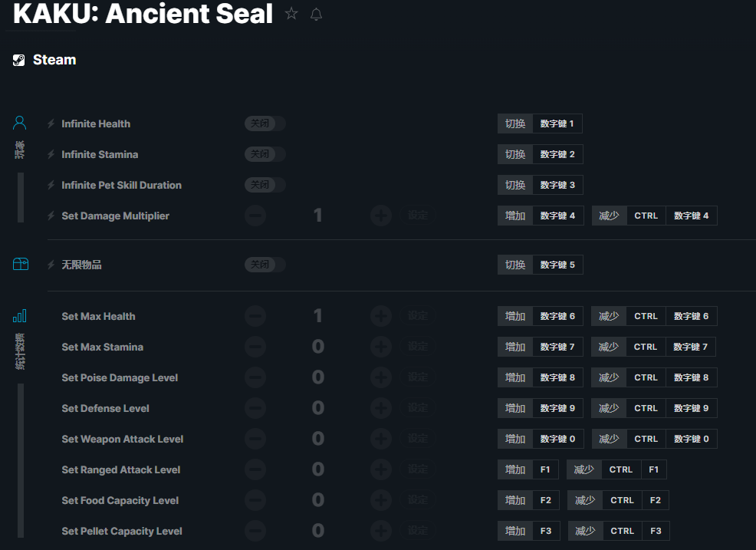Click 增加 数字键 4 hotkey button
756x550 pixels.
point(541,216)
